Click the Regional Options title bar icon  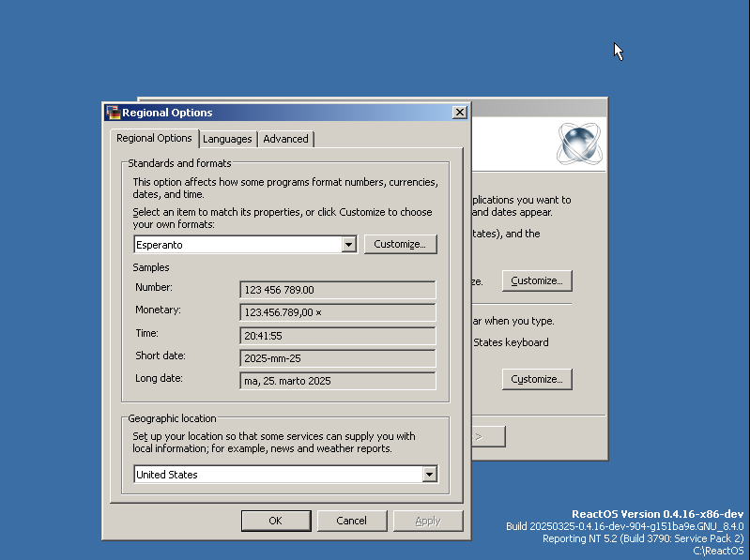coord(113,113)
